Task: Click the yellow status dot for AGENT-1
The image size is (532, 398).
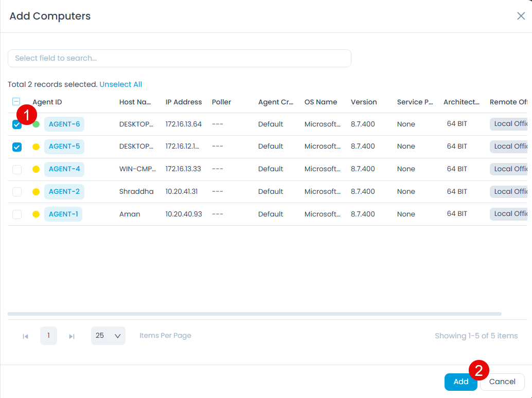Action: pos(36,214)
